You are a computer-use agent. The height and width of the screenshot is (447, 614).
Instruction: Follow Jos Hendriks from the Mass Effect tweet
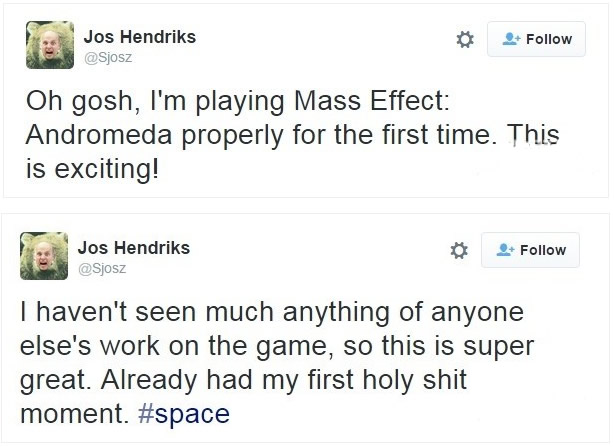(535, 39)
